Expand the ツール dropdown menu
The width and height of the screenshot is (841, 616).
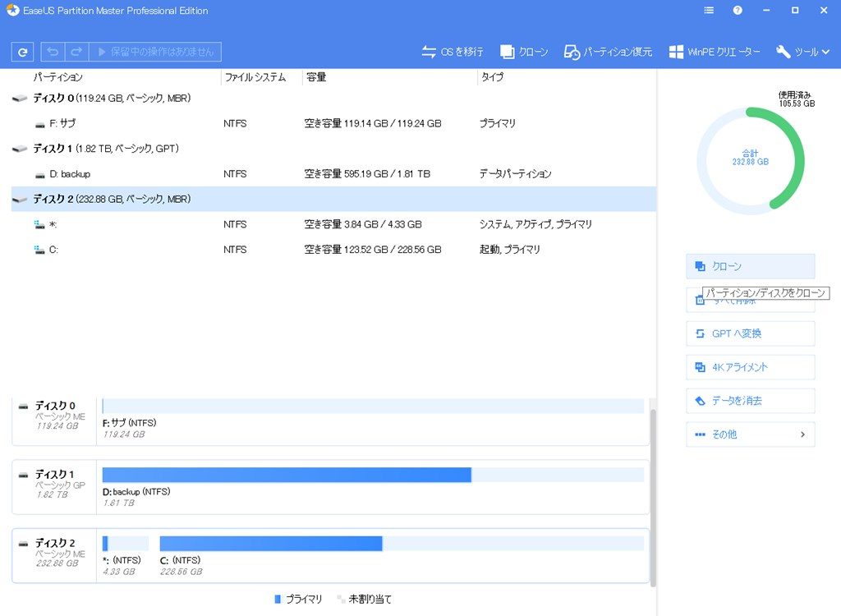pos(802,52)
